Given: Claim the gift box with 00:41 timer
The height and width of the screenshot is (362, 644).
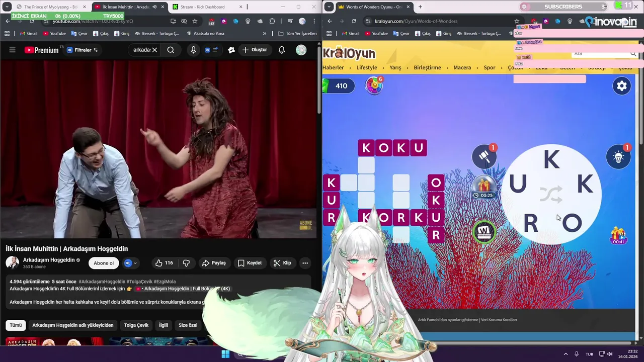Looking at the screenshot, I should 618,236.
